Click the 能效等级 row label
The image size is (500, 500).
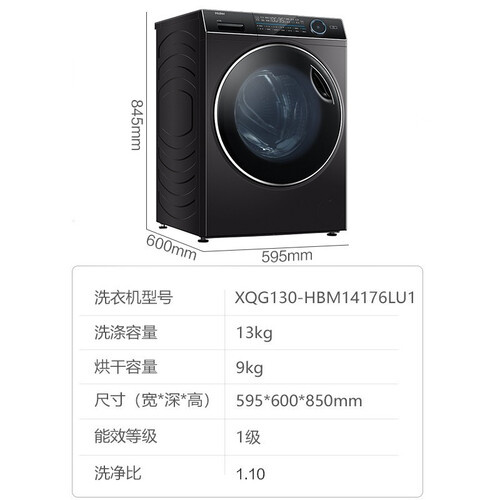tap(126, 436)
